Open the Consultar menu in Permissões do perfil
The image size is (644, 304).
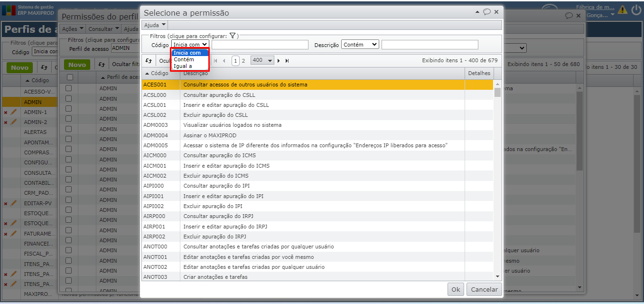point(103,29)
